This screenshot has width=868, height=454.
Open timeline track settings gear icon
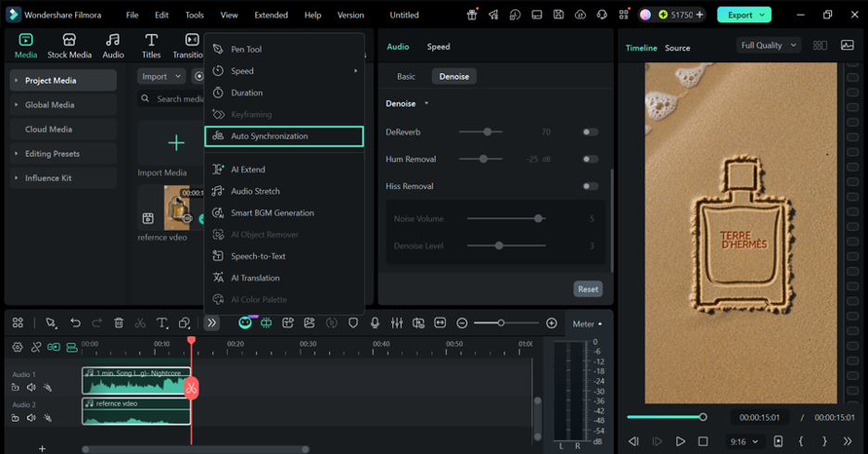[x=18, y=347]
